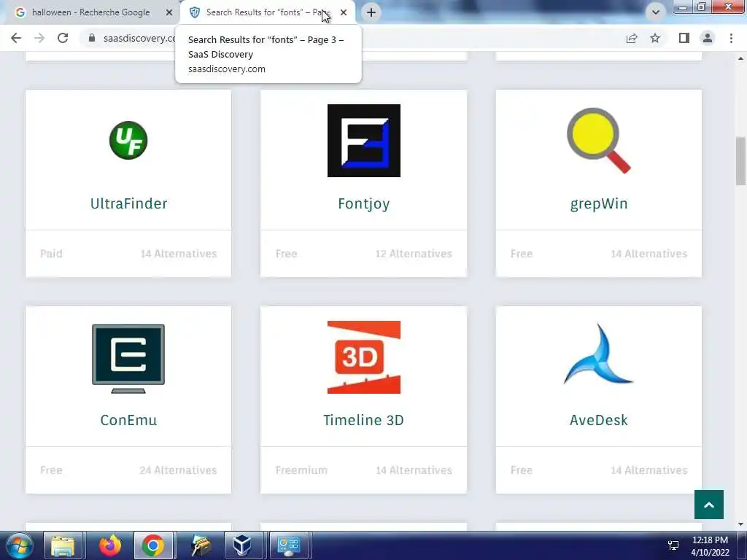Click AveDesk's 14 Alternatives text
The image size is (747, 560).
pos(649,470)
